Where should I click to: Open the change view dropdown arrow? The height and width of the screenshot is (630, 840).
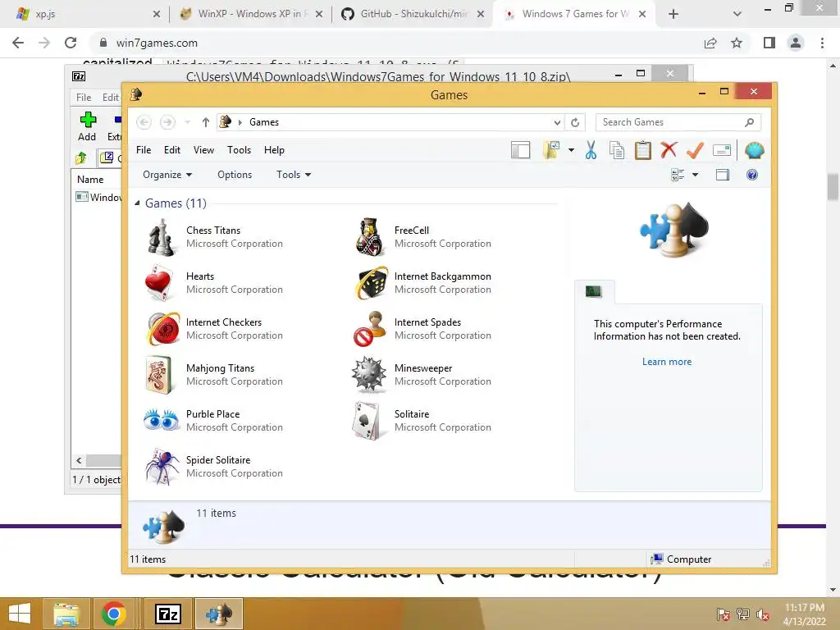pyautogui.click(x=696, y=175)
